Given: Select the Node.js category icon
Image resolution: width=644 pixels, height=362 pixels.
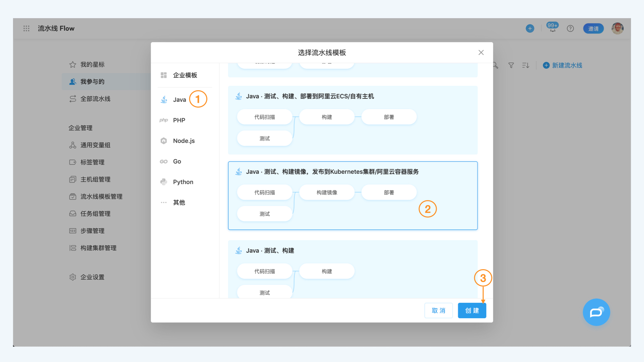Looking at the screenshot, I should tap(164, 141).
